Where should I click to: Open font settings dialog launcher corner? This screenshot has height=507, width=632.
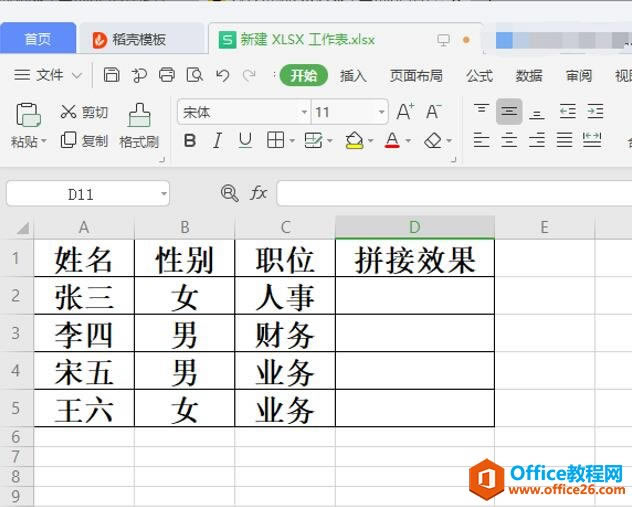453,160
